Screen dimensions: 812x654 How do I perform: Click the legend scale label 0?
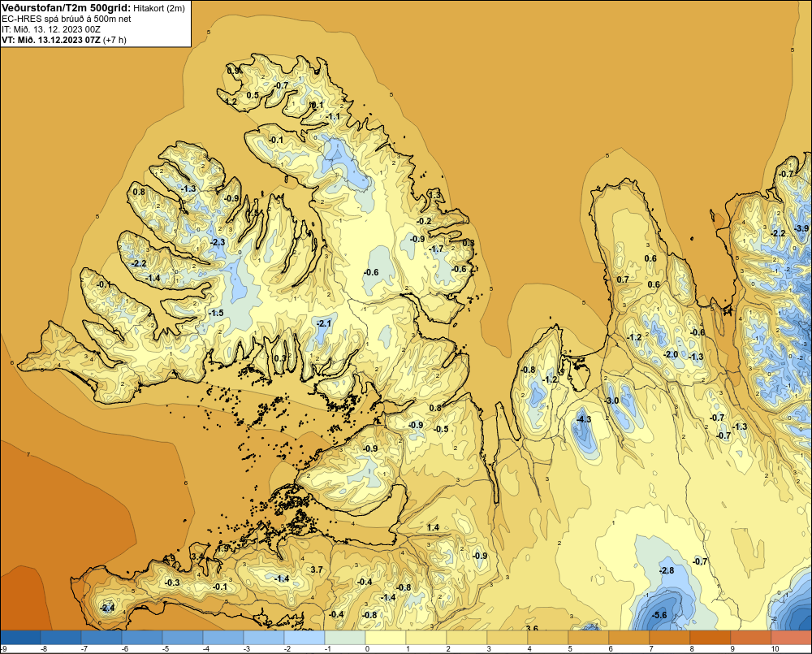(x=367, y=649)
